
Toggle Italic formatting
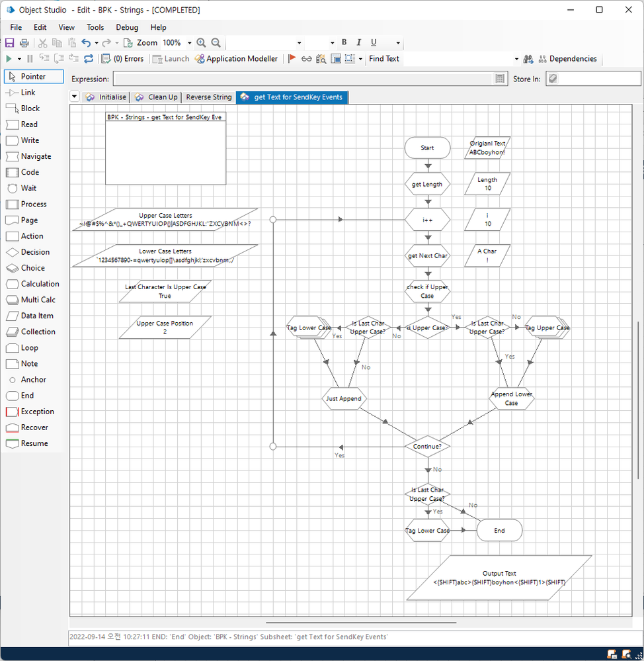coord(358,43)
